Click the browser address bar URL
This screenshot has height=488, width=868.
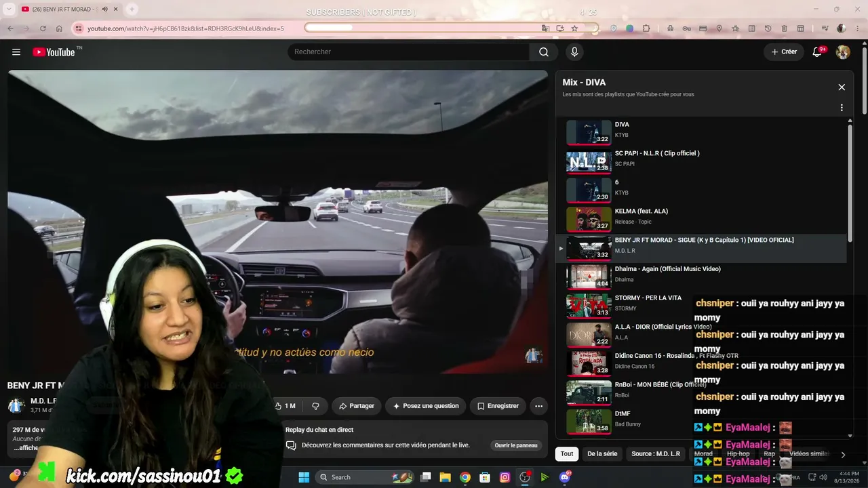pyautogui.click(x=186, y=28)
